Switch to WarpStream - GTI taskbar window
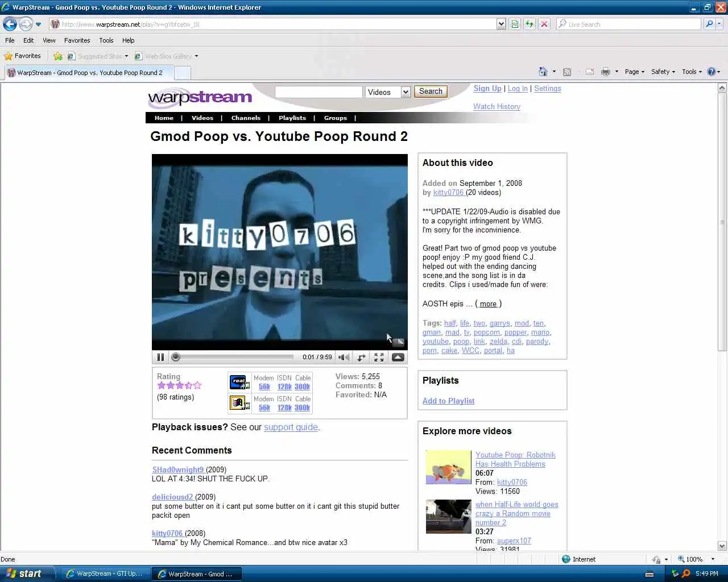The width and height of the screenshot is (728, 582). (x=104, y=573)
